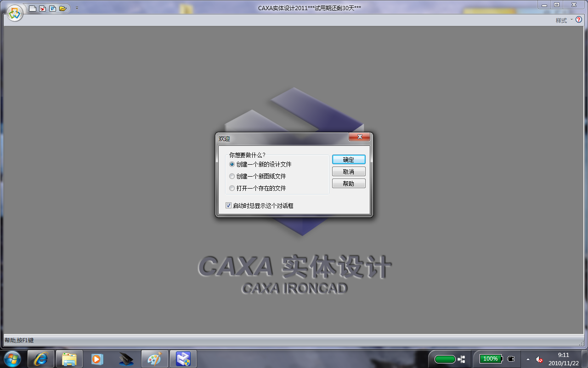Click the red help question mark icon

click(579, 20)
